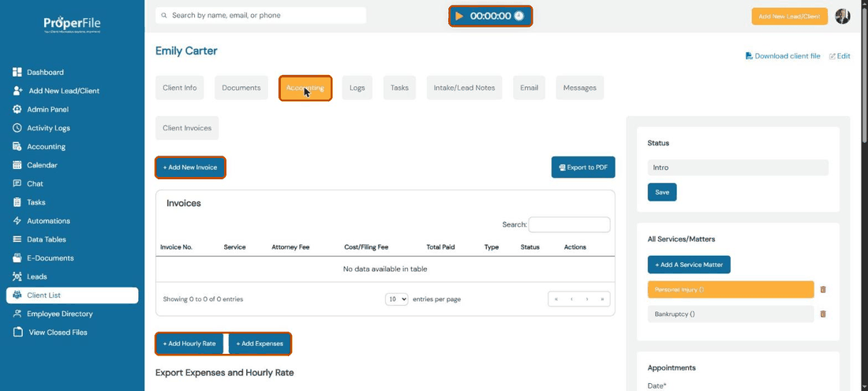Click the ProperFile logo
Screen dimensions: 868x391
72,24
